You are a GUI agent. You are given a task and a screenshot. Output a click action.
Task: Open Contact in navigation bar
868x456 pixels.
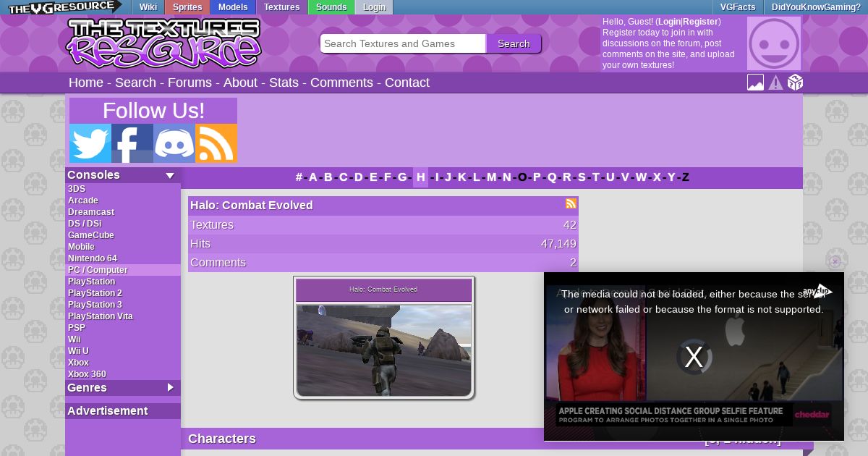pos(407,83)
